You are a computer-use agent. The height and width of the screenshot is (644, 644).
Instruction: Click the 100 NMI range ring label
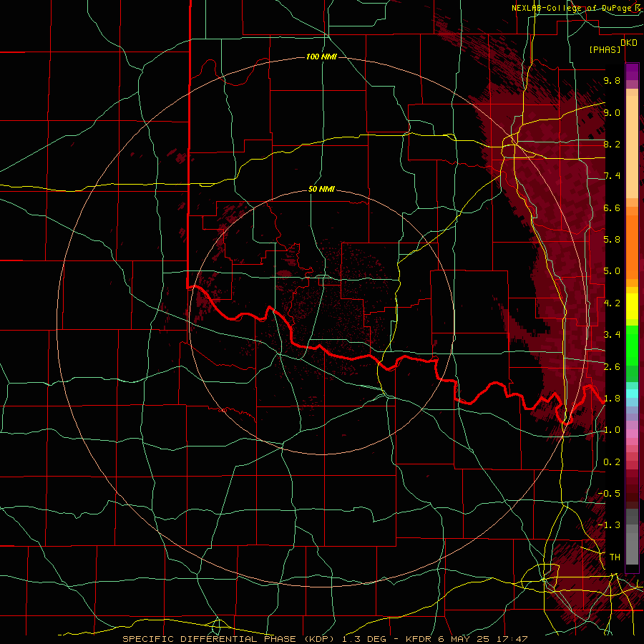pos(321,57)
